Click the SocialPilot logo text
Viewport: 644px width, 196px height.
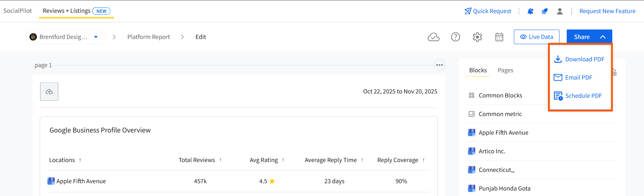(17, 11)
